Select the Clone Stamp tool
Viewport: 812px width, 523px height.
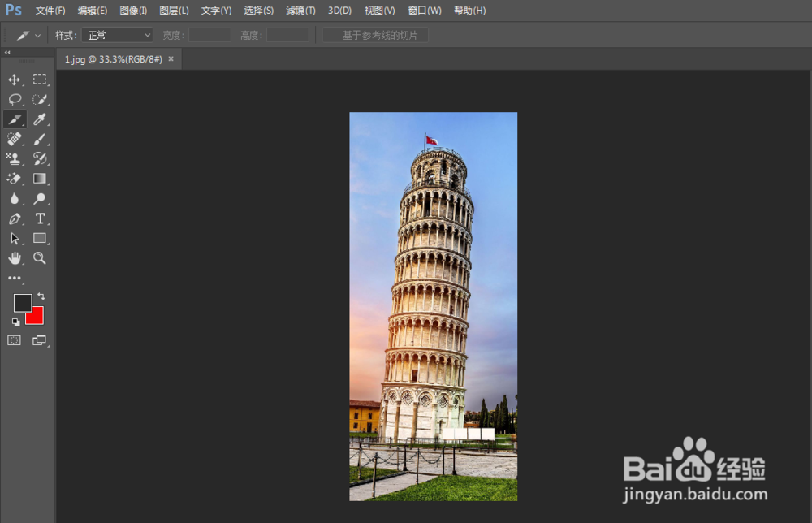coord(15,158)
